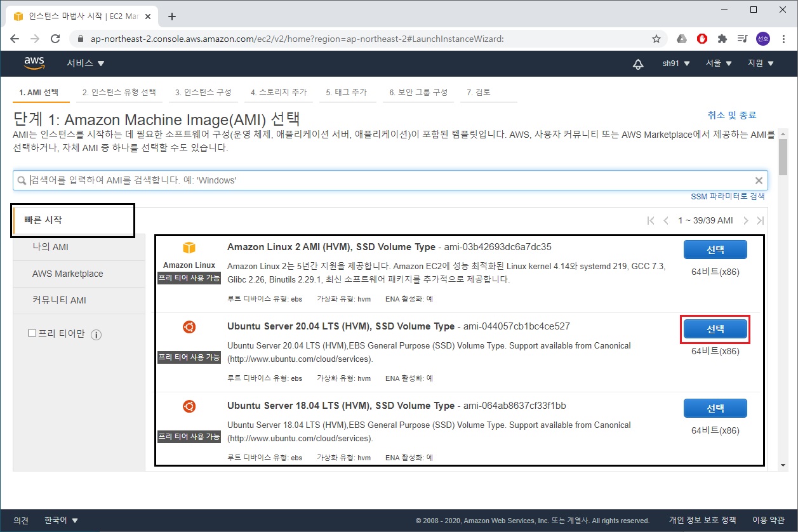Image resolution: width=798 pixels, height=532 pixels.
Task: Focus the AMI search input field
Action: pyautogui.click(x=390, y=180)
